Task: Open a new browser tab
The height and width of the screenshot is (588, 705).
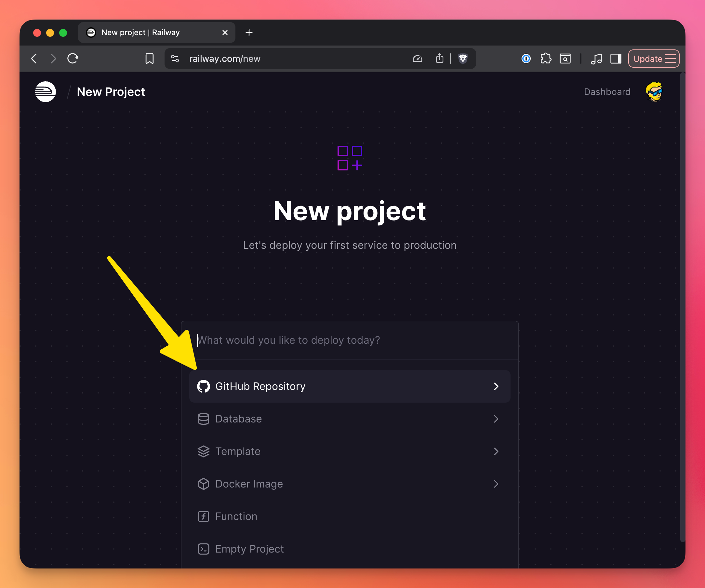Action: tap(249, 33)
